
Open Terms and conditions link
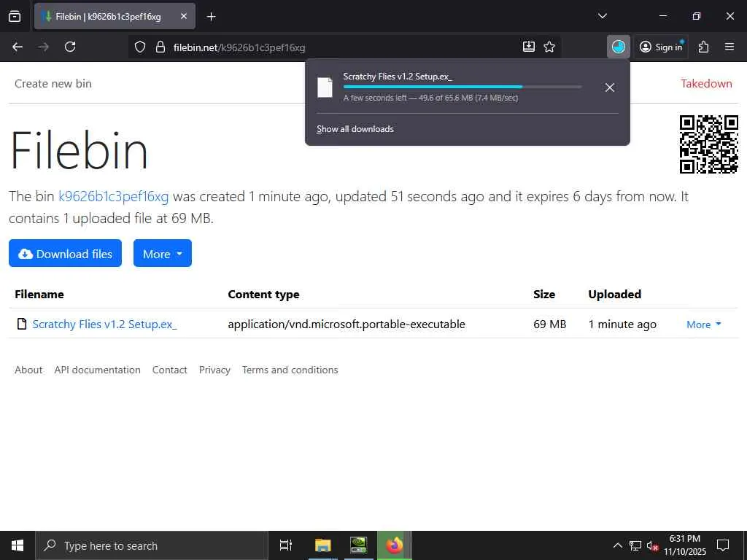click(x=290, y=370)
